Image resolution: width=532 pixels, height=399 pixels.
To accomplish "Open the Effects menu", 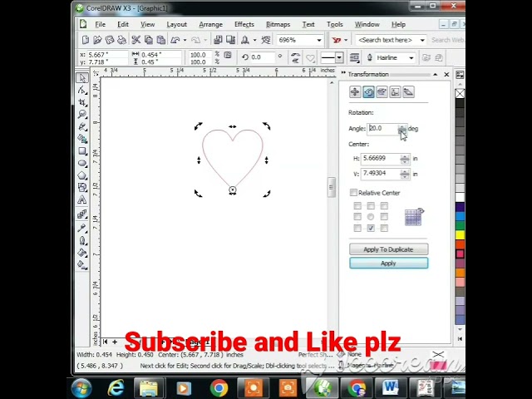I will pos(244,24).
